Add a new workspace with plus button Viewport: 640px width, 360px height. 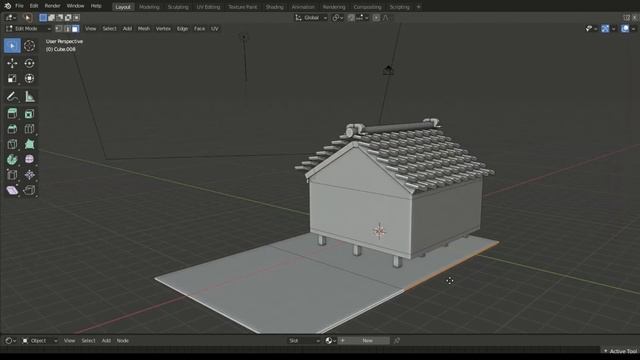tap(418, 7)
